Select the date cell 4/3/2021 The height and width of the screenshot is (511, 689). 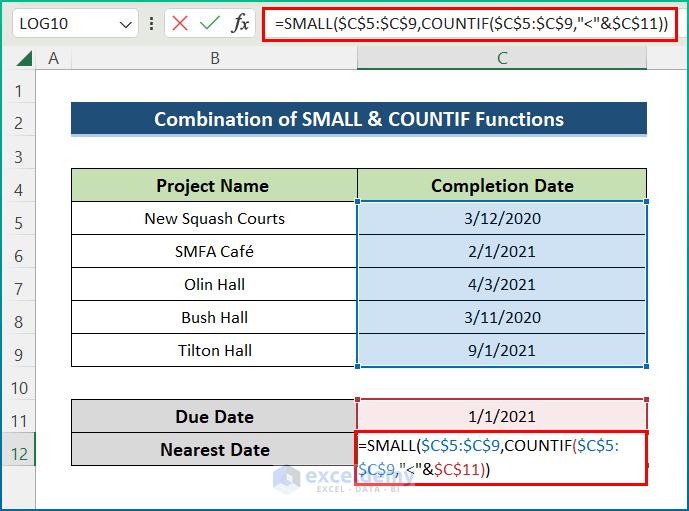coord(502,284)
